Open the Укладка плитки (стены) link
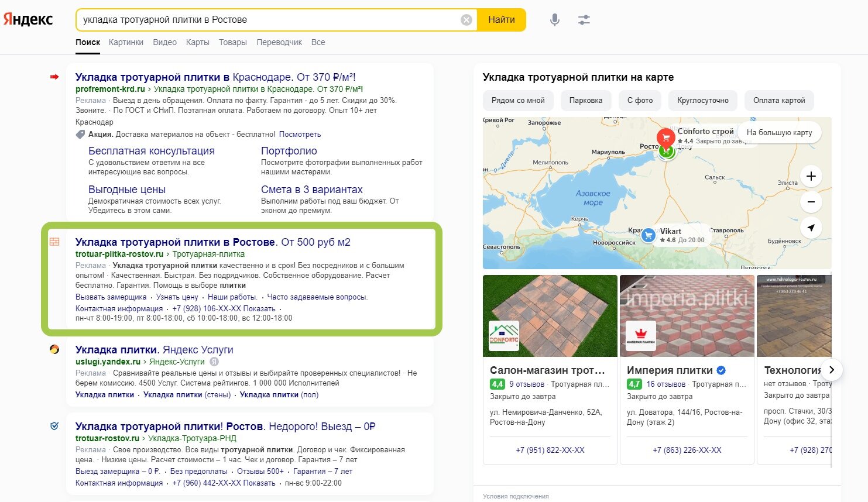Screen dimensions: 868x502 click(187, 395)
